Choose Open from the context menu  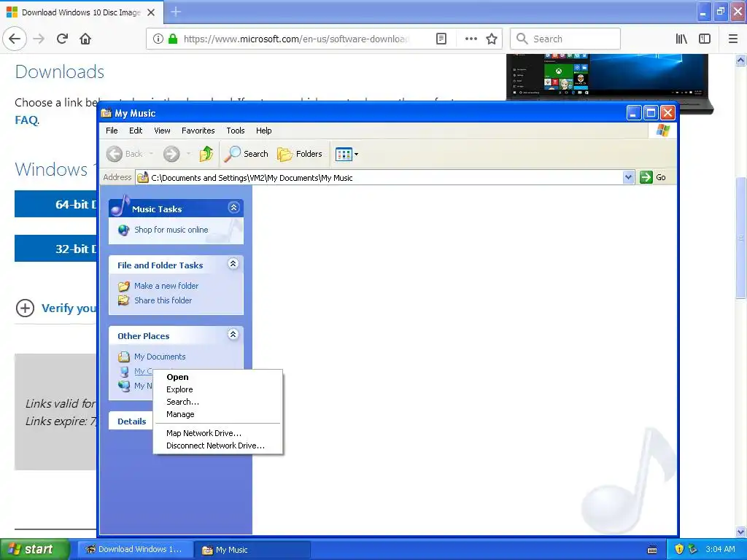[218, 377]
